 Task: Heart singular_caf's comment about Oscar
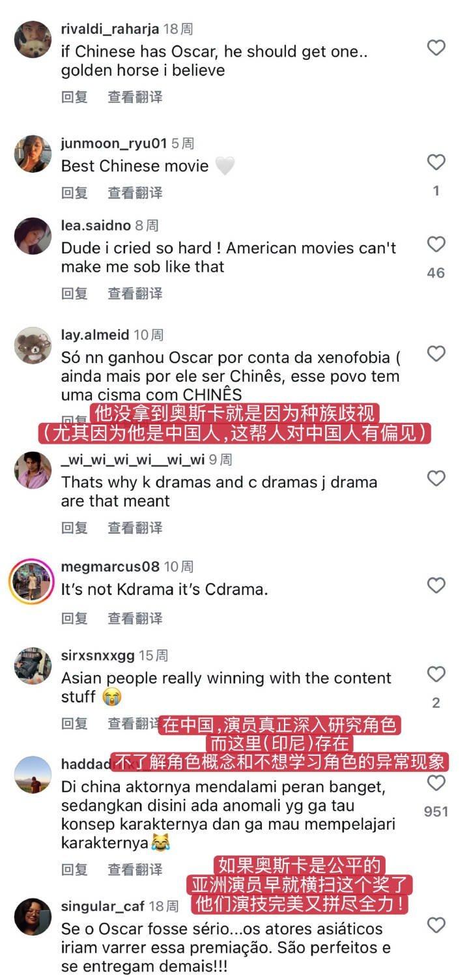[x=436, y=925]
